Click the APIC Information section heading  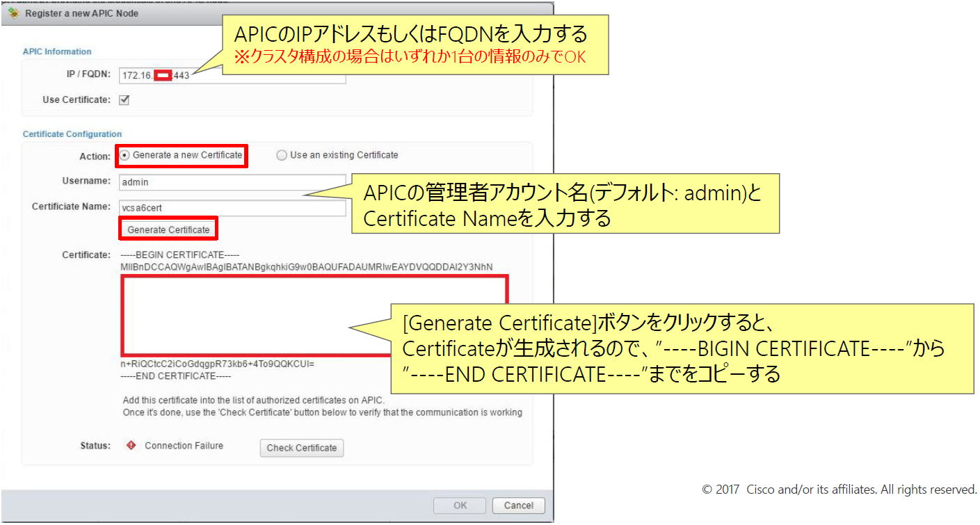(57, 51)
